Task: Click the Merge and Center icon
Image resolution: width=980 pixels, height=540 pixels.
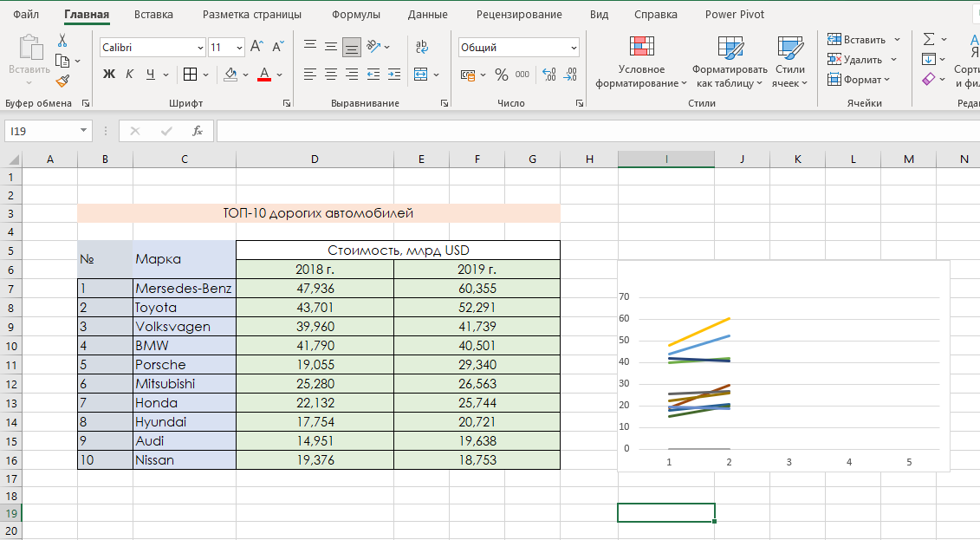Action: tap(420, 75)
